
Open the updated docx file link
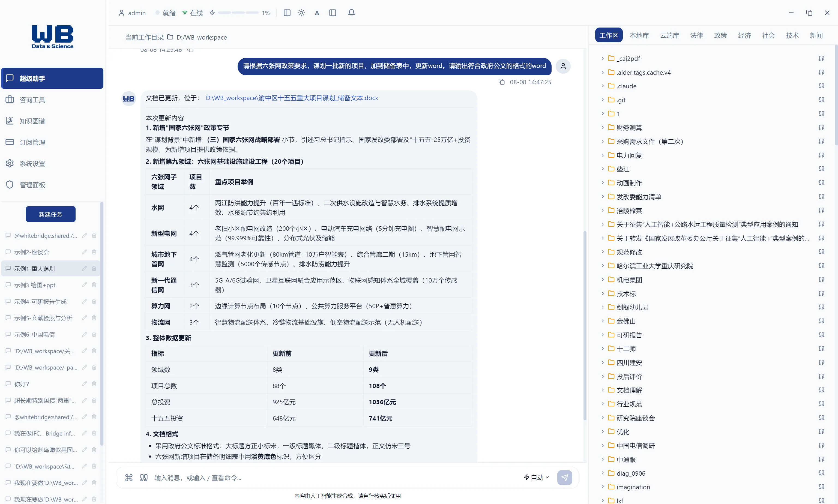[x=292, y=98]
